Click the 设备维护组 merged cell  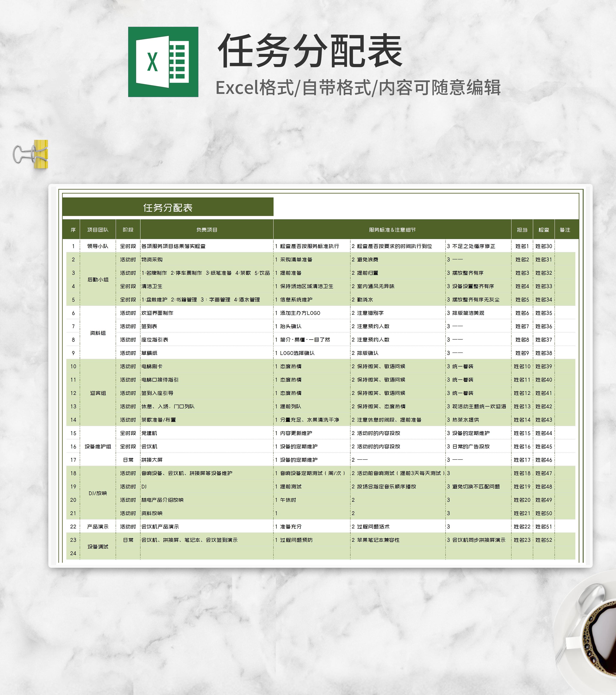(x=98, y=447)
